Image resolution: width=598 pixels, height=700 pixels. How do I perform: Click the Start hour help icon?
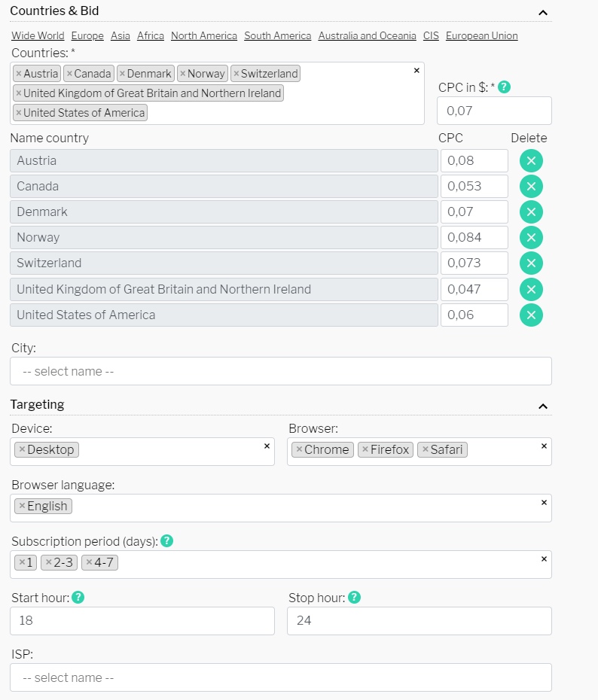[x=78, y=598]
